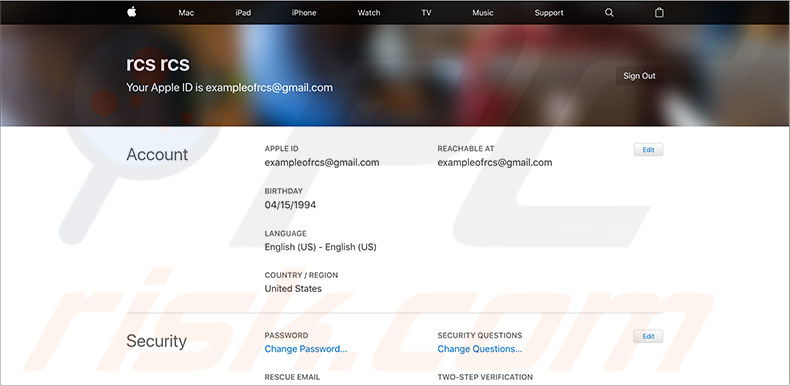Open the Watch navigation item
The width and height of the screenshot is (790, 386).
click(369, 13)
